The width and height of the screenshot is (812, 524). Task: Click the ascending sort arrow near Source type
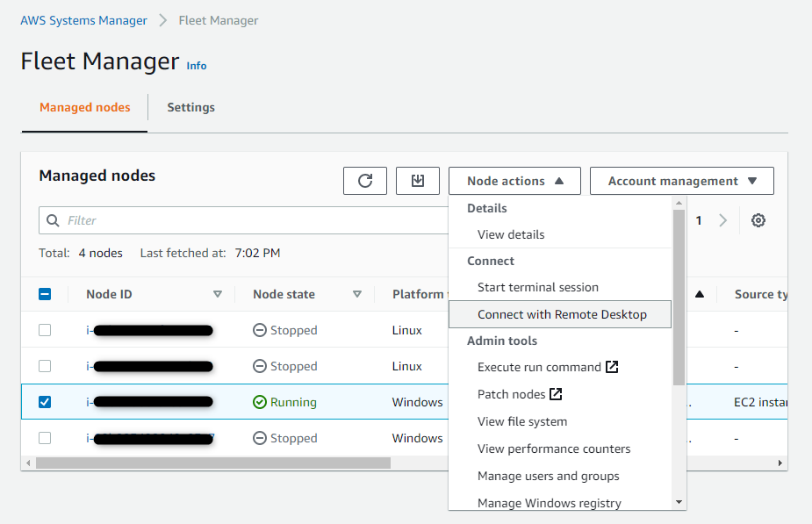point(700,294)
